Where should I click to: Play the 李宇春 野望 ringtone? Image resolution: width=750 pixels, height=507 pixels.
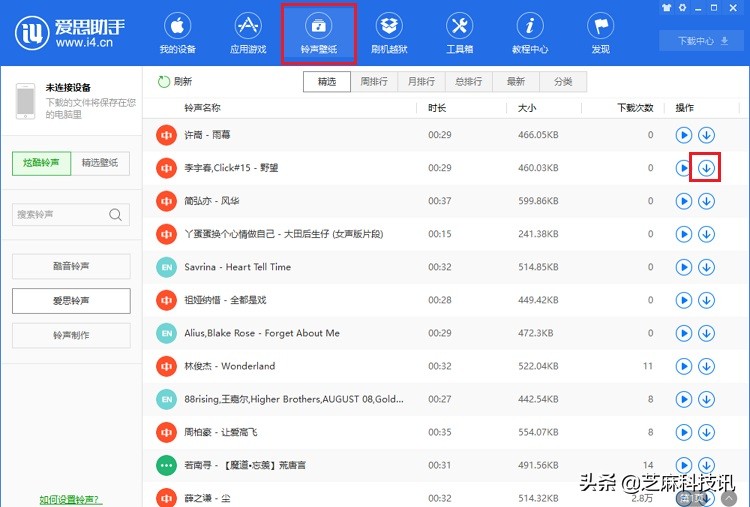tap(683, 168)
